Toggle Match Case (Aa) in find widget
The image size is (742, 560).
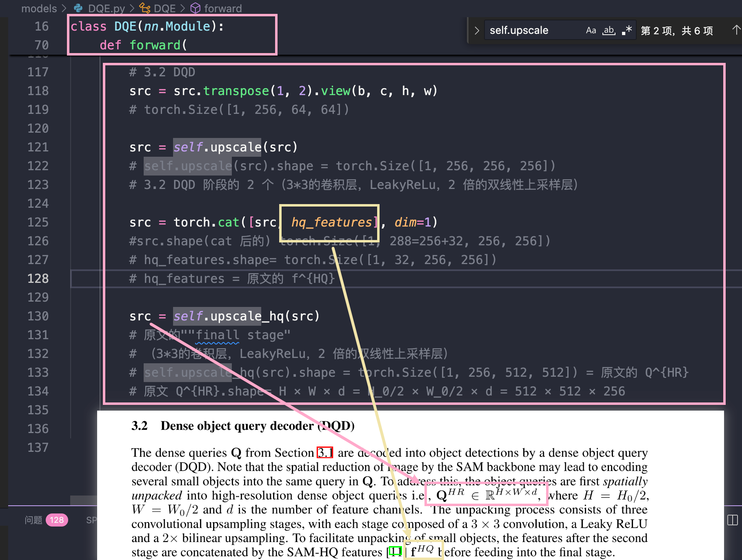click(591, 31)
